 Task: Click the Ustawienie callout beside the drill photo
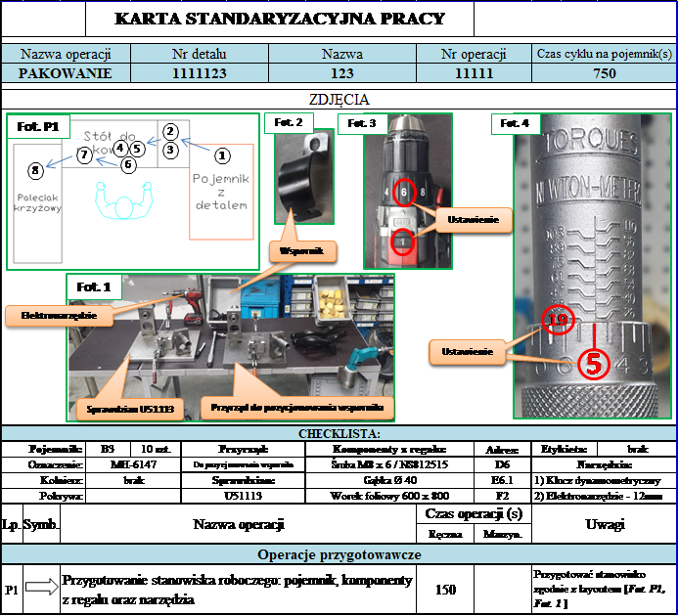(475, 219)
